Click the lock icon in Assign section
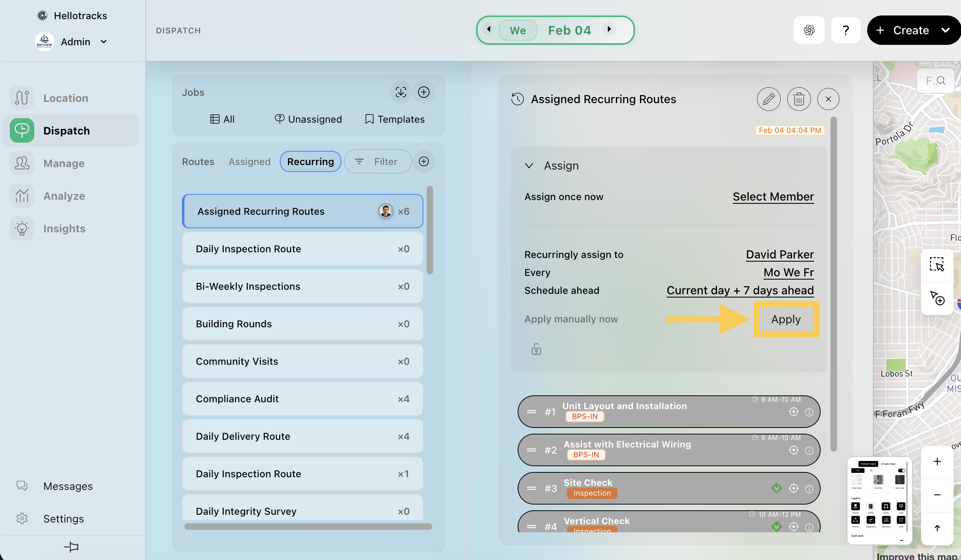Screen dimensions: 961x560 (x=536, y=349)
